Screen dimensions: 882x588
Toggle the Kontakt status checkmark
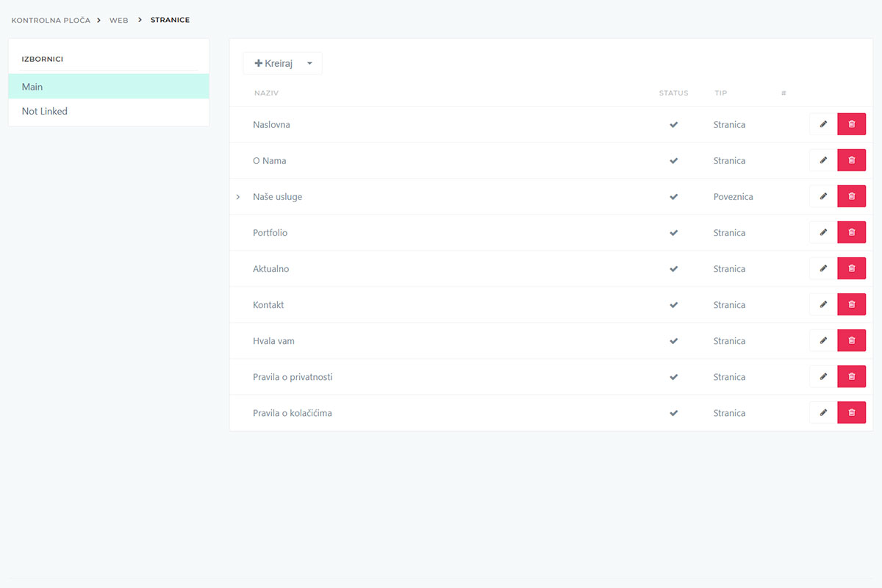tap(673, 304)
